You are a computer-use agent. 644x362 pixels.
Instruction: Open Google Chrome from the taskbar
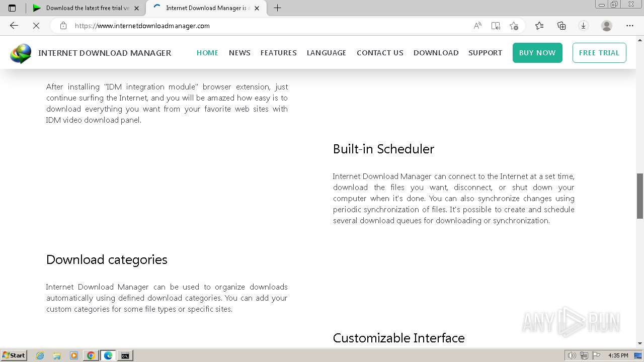click(x=91, y=355)
